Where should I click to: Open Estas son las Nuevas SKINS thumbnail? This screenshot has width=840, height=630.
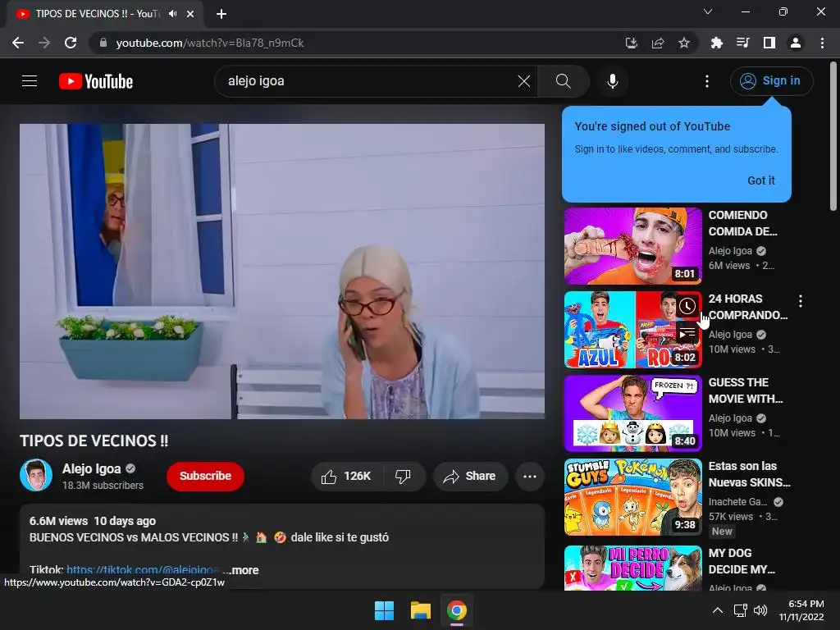coord(632,497)
